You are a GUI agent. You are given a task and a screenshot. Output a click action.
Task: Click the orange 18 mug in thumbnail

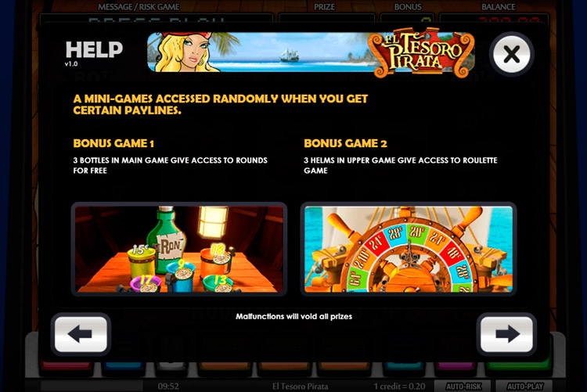217,261
